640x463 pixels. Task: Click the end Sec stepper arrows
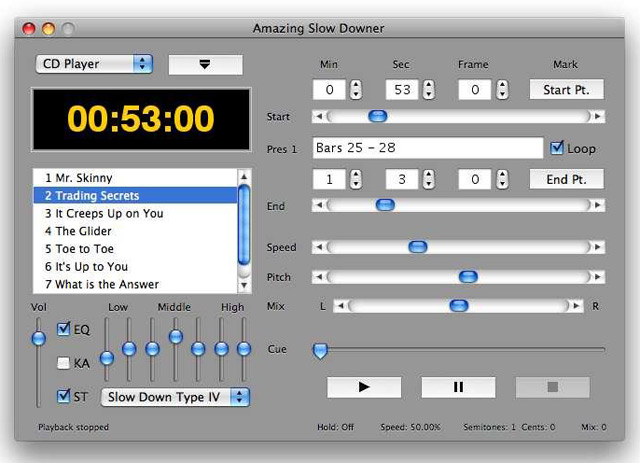coord(429,179)
